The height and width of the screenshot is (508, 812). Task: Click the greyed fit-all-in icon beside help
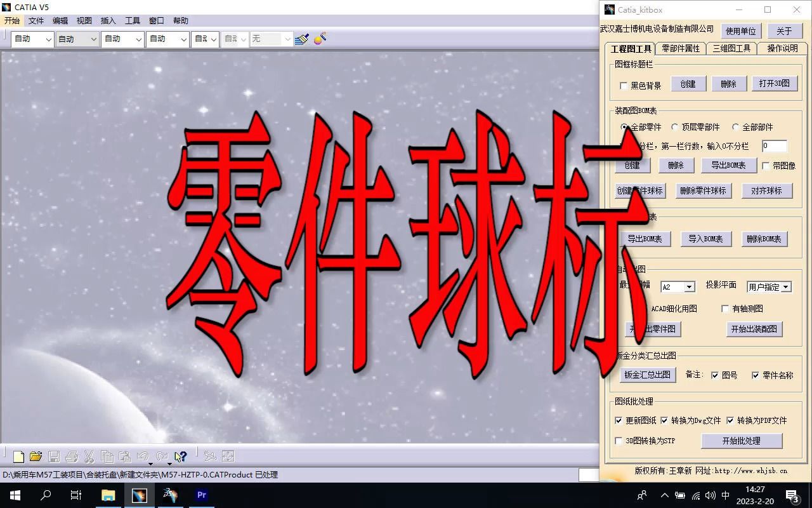tap(228, 456)
